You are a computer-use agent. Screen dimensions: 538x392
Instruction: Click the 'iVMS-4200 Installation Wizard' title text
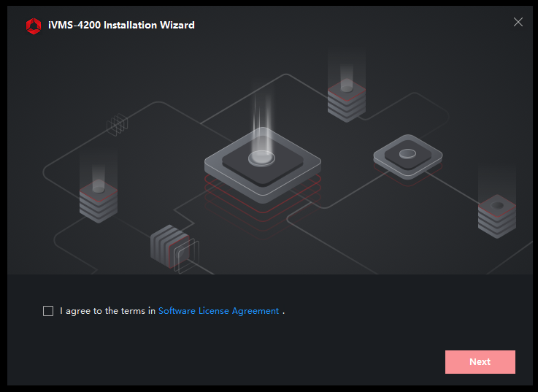pyautogui.click(x=121, y=25)
